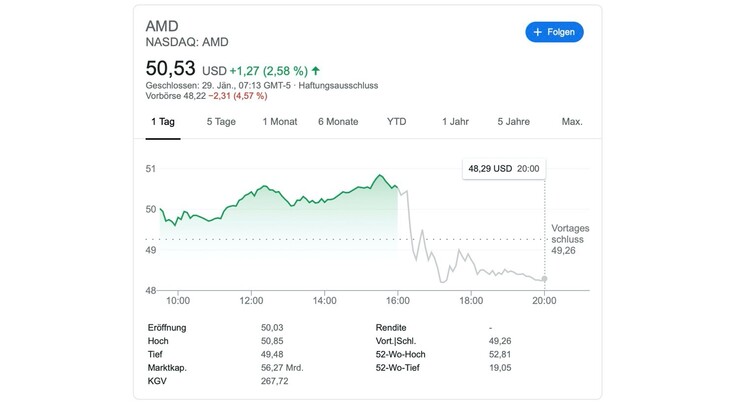Select the YTD tab
The width and height of the screenshot is (738, 405).
click(397, 121)
